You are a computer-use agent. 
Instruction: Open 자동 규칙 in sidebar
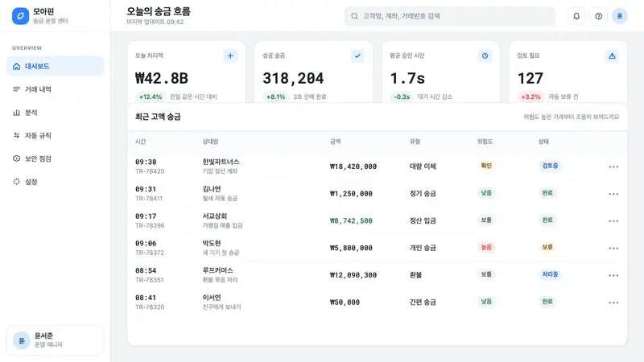pyautogui.click(x=55, y=135)
